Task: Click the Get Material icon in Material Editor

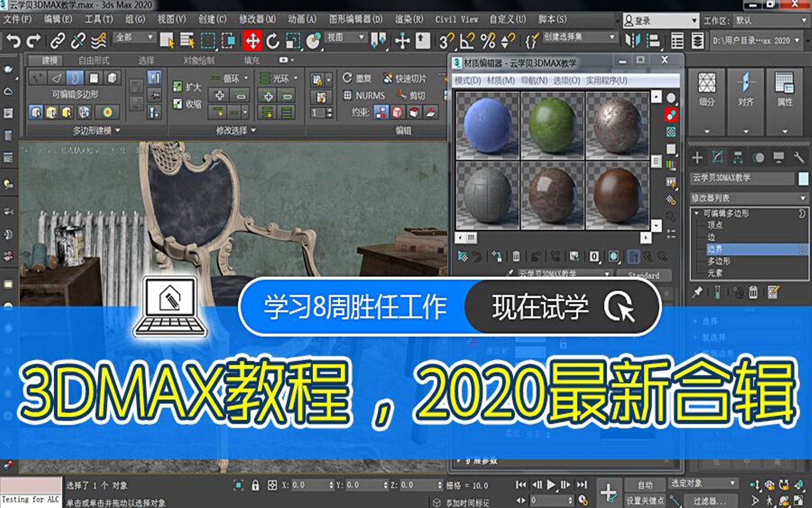Action: (464, 257)
